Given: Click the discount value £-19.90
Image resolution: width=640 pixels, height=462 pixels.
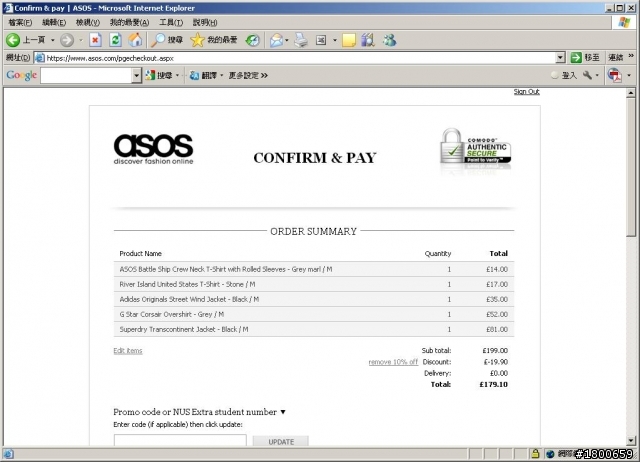Looking at the screenshot, I should [x=496, y=362].
